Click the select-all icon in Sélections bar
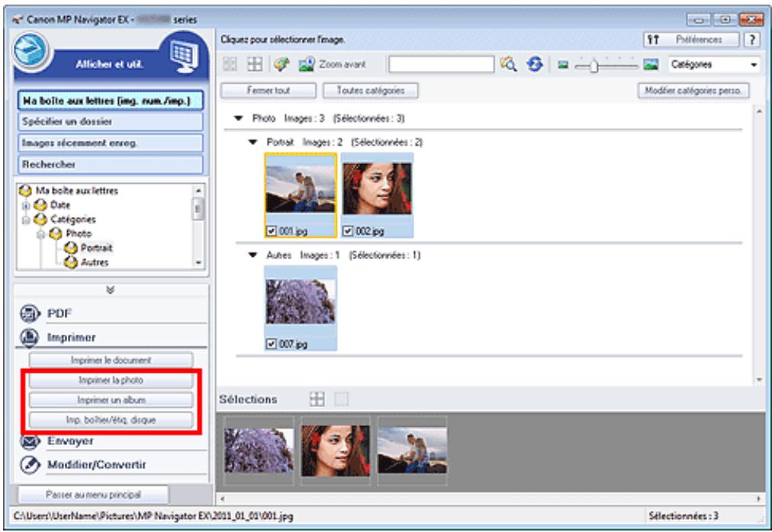Image resolution: width=772 pixels, height=532 pixels. 317,399
